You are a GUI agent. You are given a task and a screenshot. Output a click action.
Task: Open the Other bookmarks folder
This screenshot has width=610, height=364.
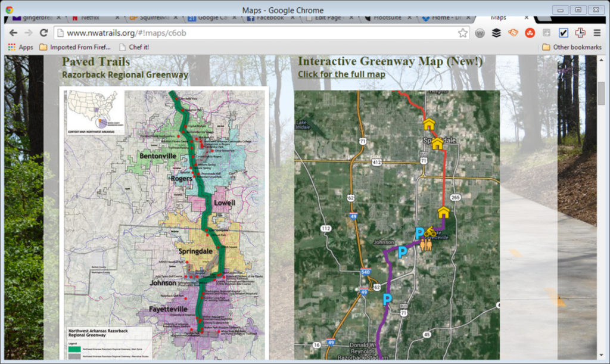572,47
